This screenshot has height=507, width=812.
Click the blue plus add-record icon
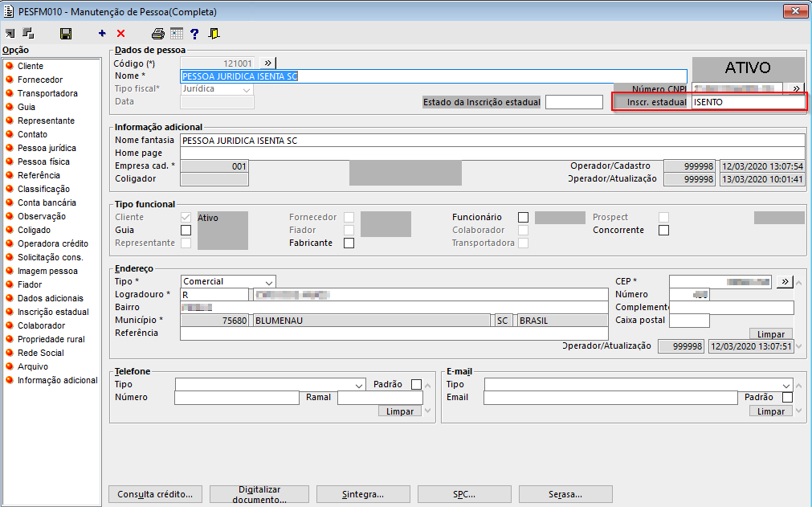point(102,34)
